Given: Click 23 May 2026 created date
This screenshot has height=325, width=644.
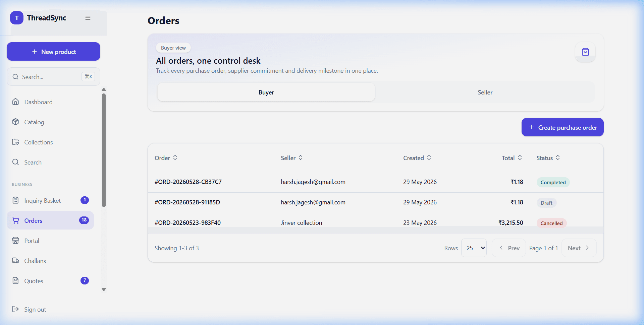Looking at the screenshot, I should click(x=420, y=223).
